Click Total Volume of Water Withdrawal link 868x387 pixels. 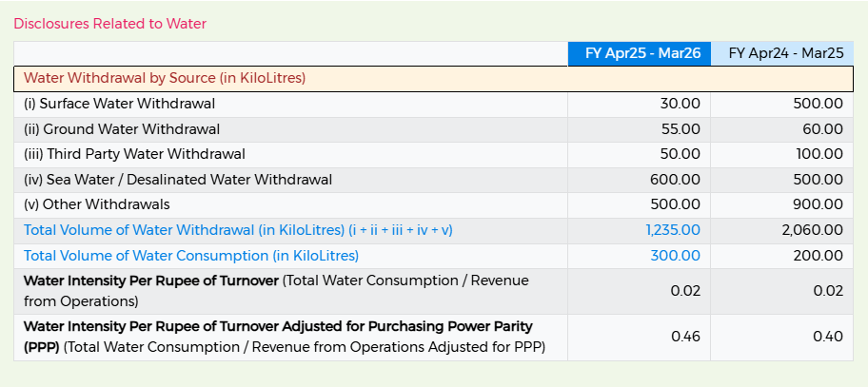click(x=238, y=230)
